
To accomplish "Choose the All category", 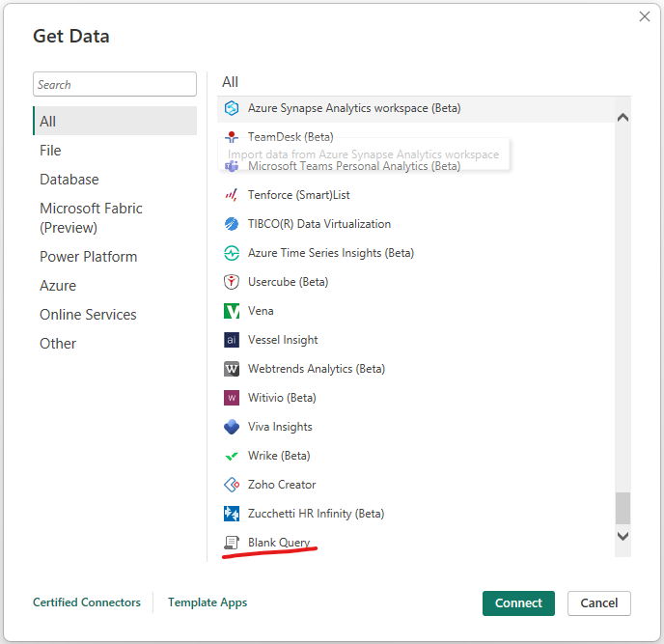I will [115, 121].
